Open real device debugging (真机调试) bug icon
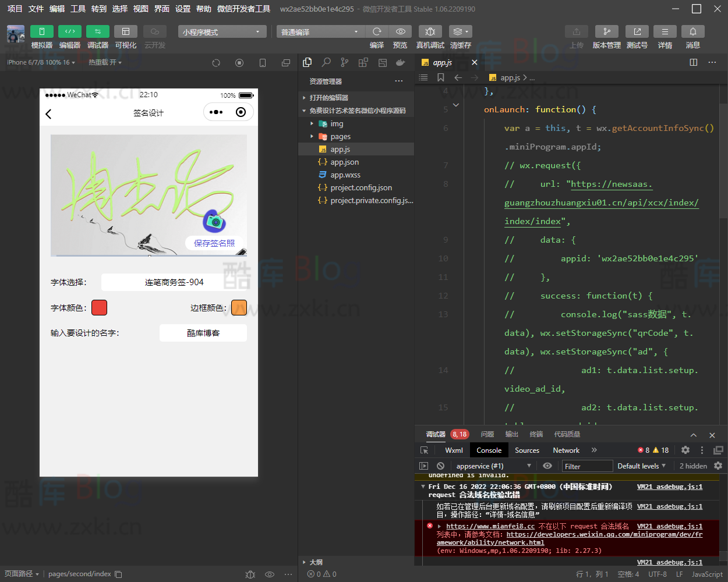Screen dimensions: 728x582 coord(430,31)
